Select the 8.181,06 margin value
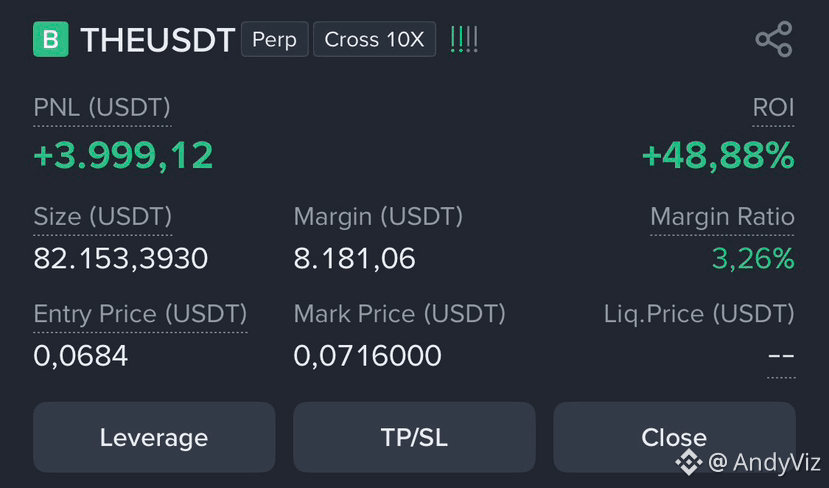The width and height of the screenshot is (829, 488). [x=354, y=259]
